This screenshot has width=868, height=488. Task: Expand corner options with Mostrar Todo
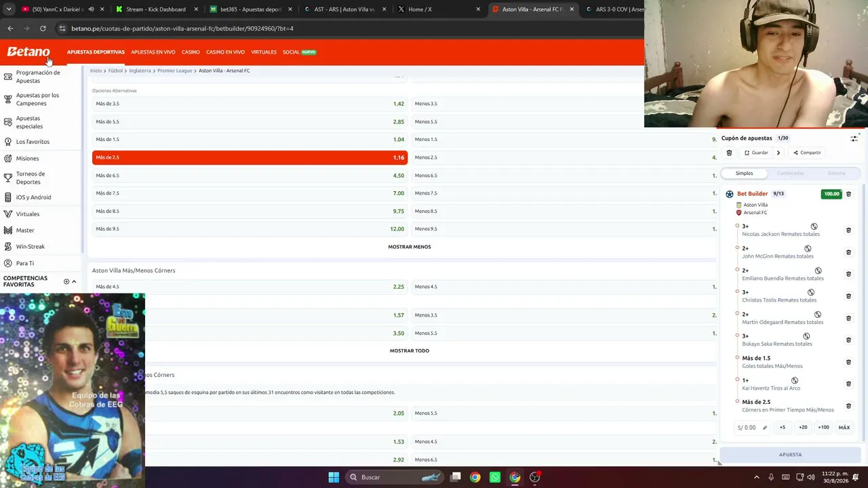tap(410, 351)
